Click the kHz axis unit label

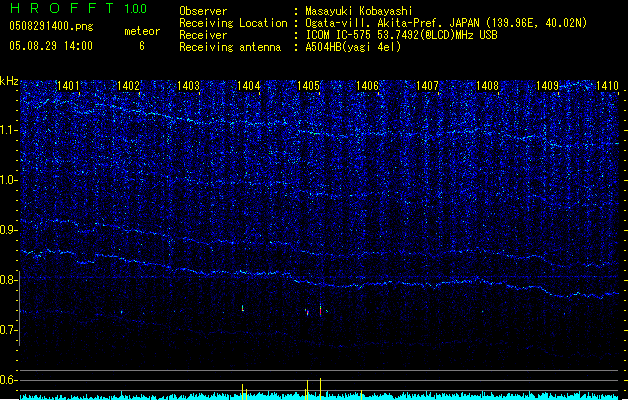[9, 80]
